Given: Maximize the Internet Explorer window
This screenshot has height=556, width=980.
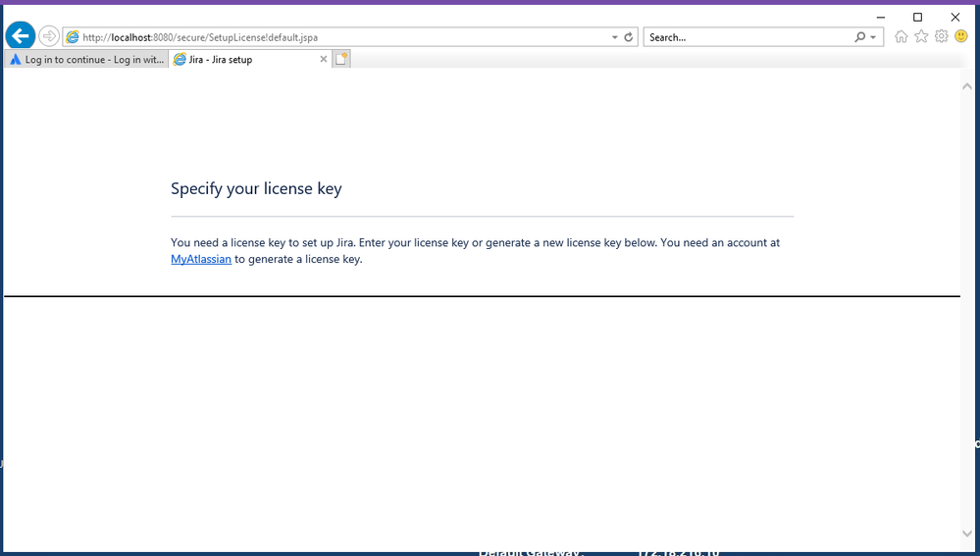Looking at the screenshot, I should click(x=917, y=18).
